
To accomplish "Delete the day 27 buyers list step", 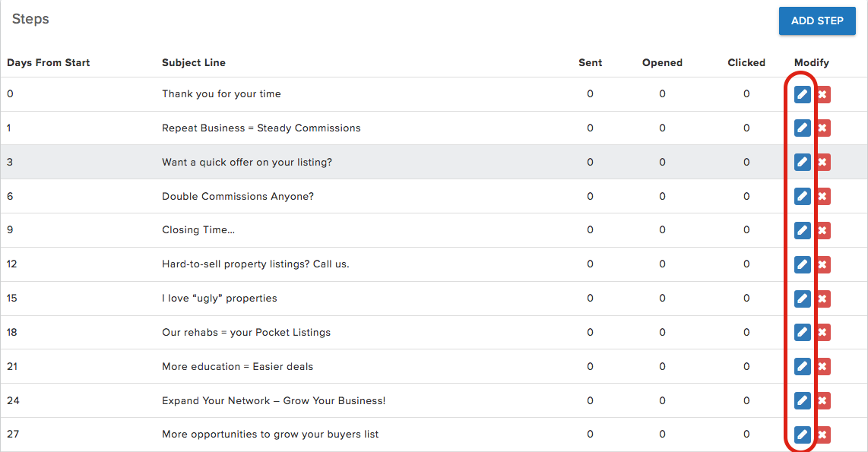I will pos(822,435).
